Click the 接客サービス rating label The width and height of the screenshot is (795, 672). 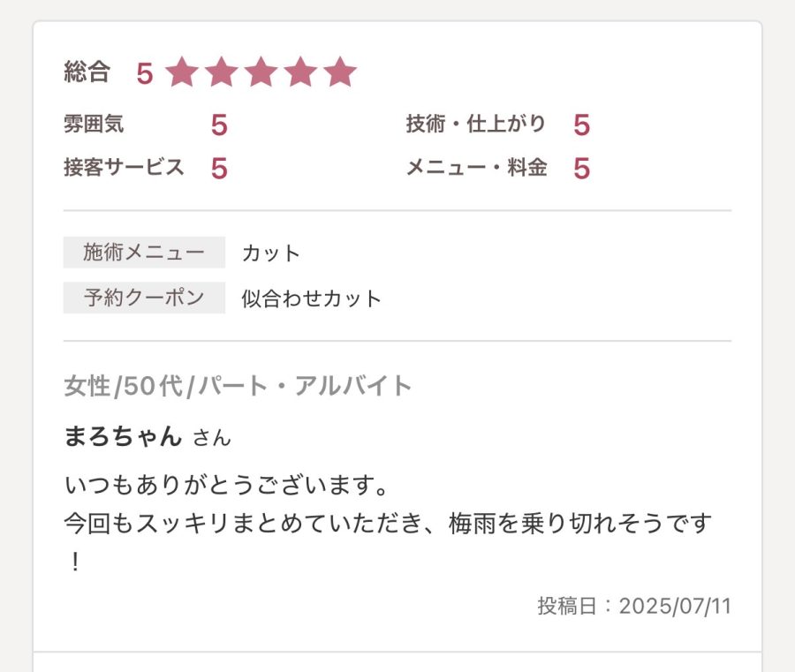tap(124, 168)
